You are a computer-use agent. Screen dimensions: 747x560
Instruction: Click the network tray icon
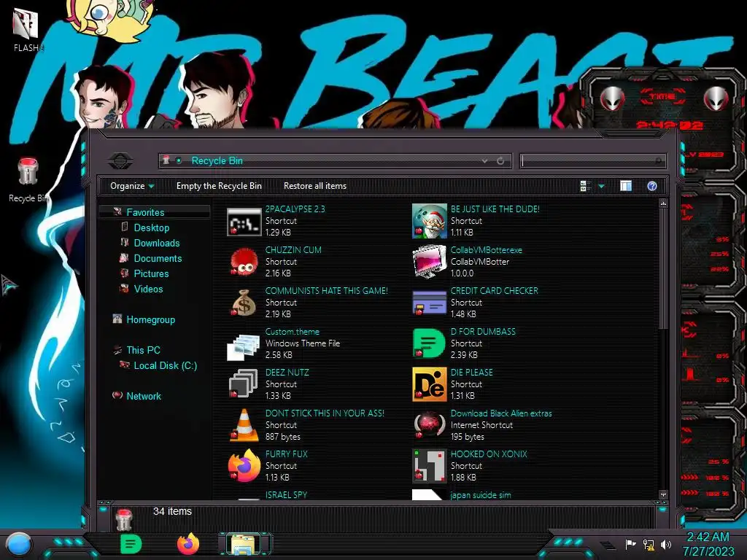tap(649, 544)
